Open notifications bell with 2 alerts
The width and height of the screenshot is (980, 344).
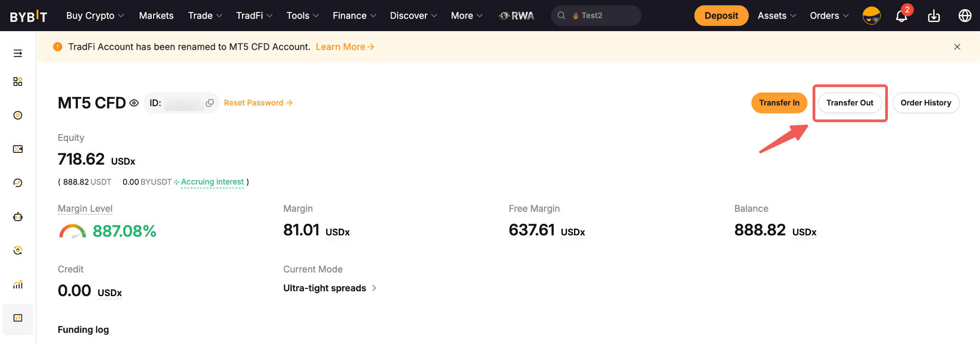(x=902, y=16)
